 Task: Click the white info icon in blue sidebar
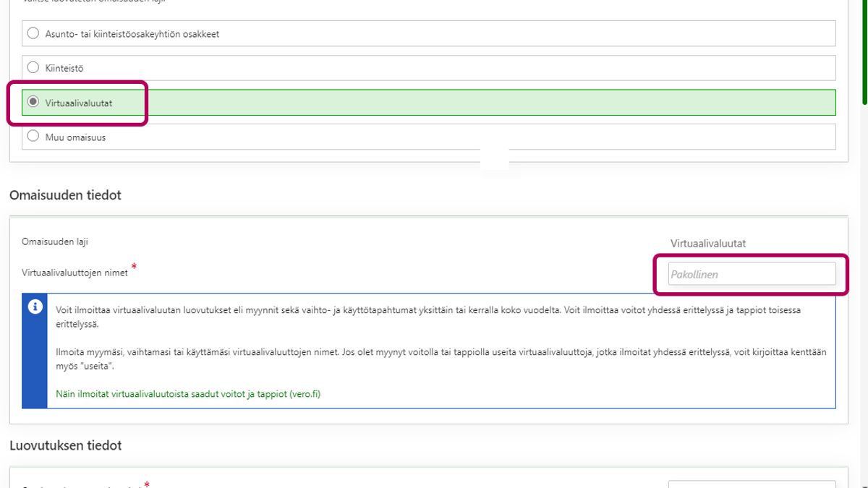35,307
